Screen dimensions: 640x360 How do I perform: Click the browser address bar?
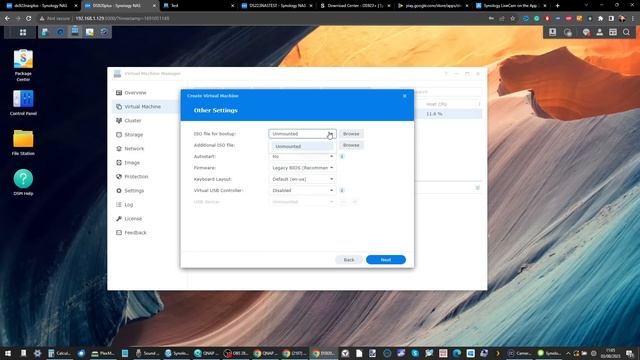261,18
